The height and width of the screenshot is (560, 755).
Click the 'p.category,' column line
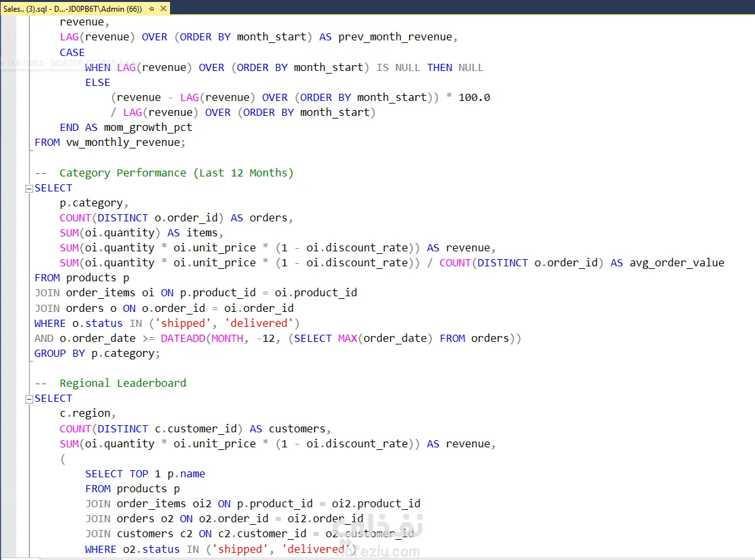click(x=94, y=203)
